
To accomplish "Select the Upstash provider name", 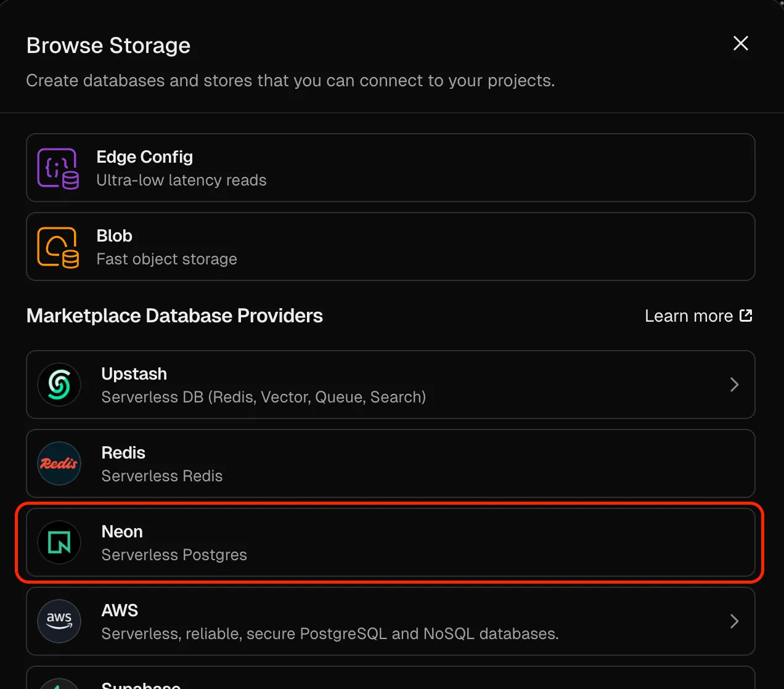I will coord(134,374).
